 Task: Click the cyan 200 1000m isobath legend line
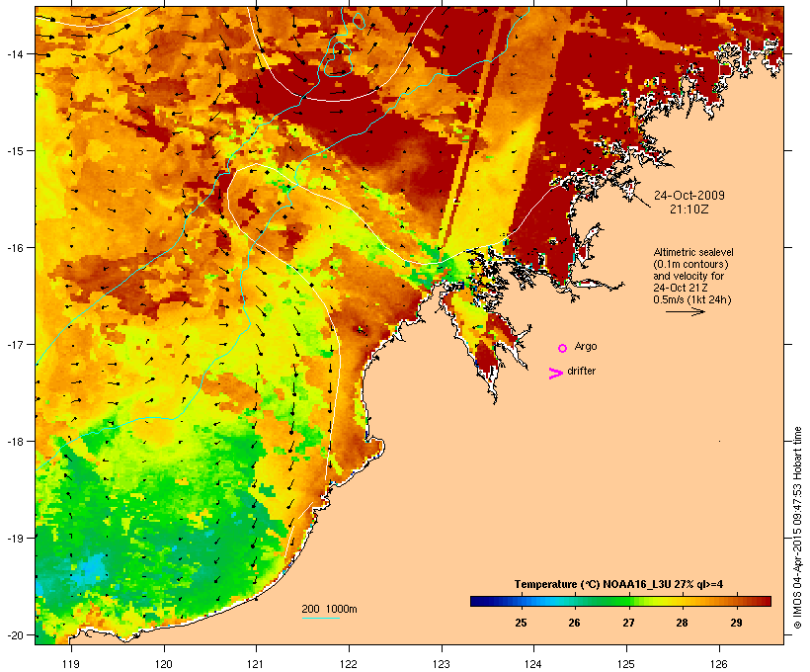(320, 618)
